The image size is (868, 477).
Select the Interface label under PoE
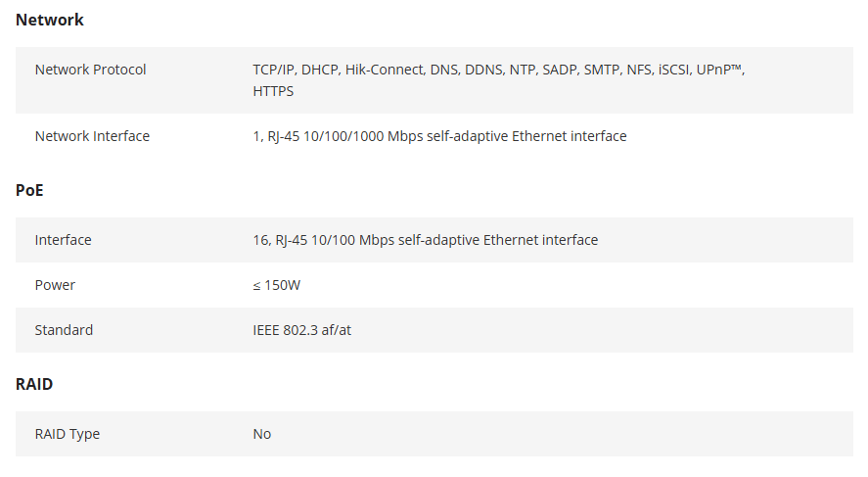(63, 240)
